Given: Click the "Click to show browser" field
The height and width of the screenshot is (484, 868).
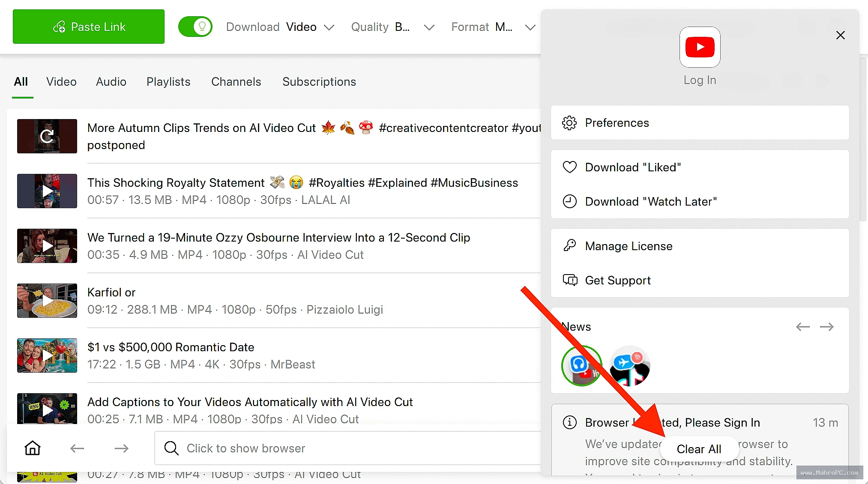Looking at the screenshot, I should (x=347, y=448).
